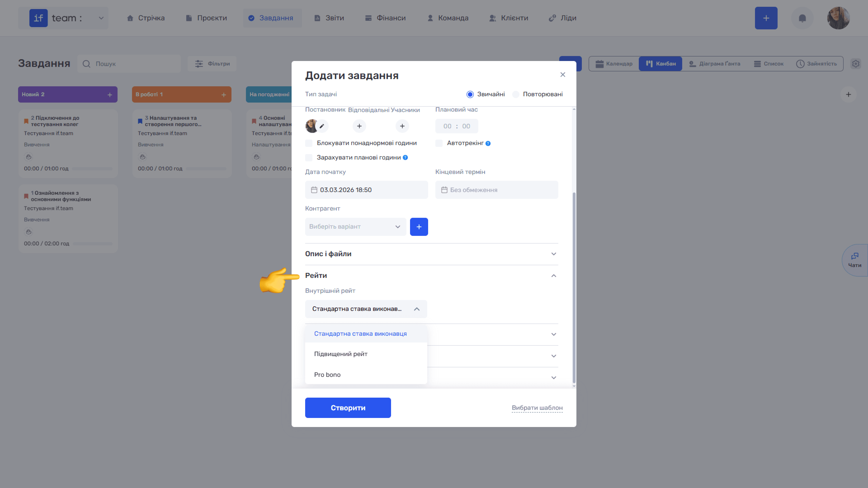Enable Блокувати понаднормові години checkbox
Screen dimensions: 868x488
tap(309, 143)
